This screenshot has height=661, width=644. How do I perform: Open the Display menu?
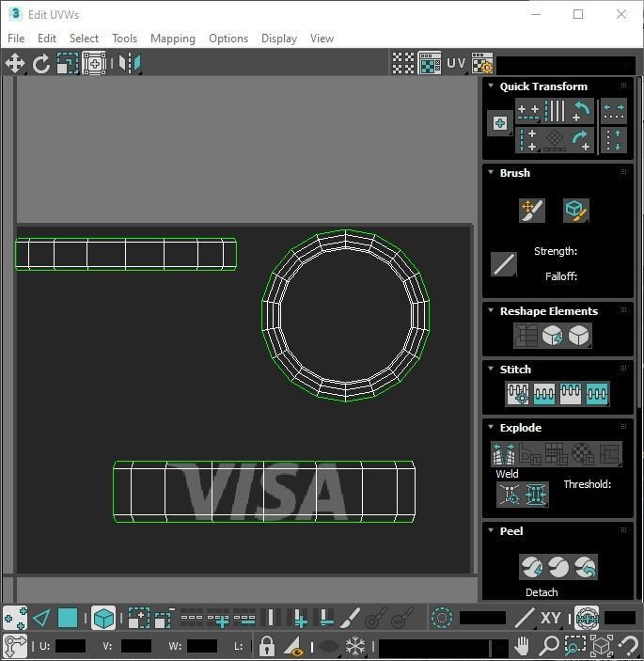point(279,39)
